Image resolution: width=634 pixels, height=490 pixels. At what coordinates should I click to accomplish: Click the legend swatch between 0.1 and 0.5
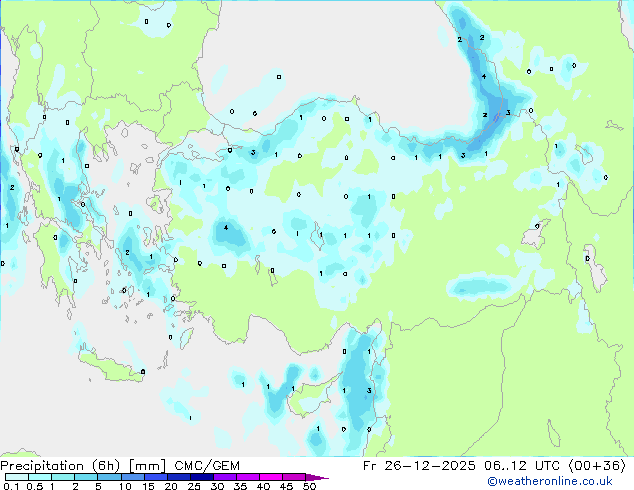point(17,477)
